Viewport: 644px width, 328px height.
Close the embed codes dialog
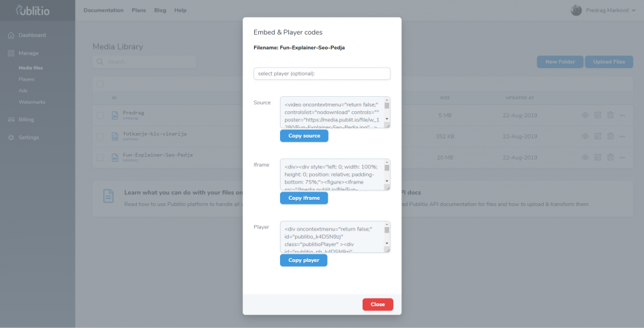tap(378, 304)
